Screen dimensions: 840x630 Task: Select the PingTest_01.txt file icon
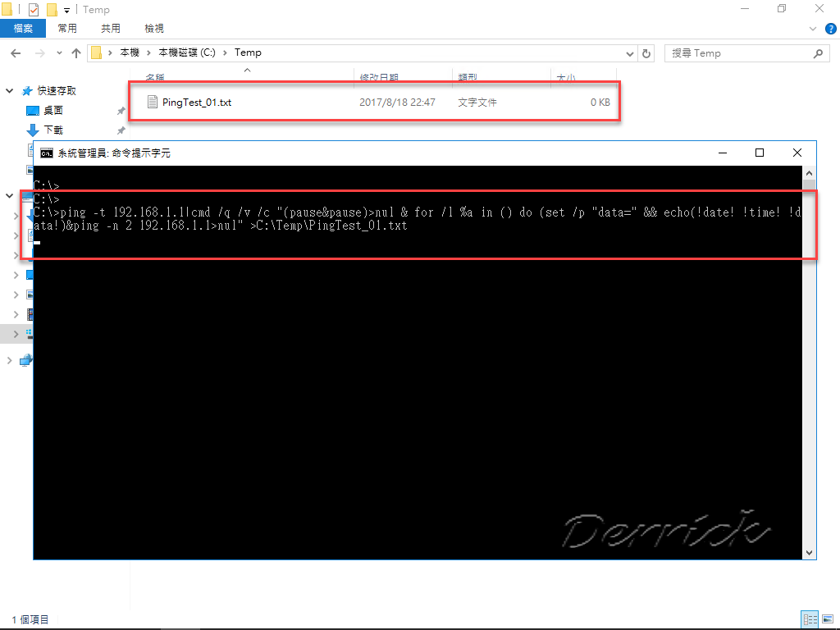[152, 102]
